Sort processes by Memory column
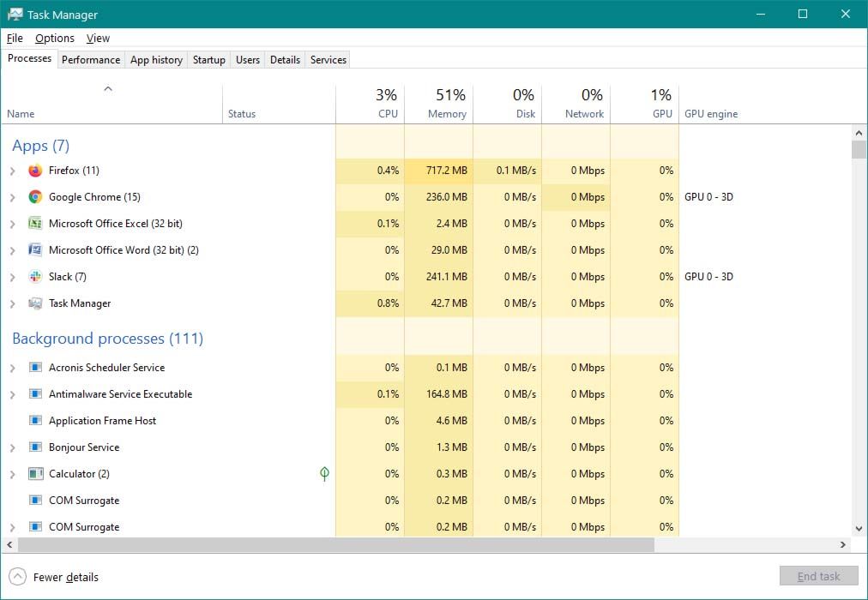Screen dimensions: 868x600 click(x=439, y=104)
